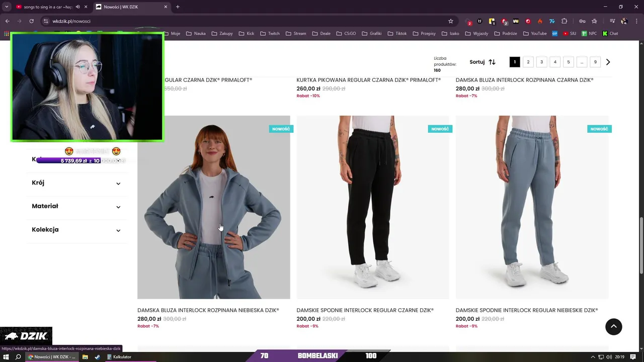
Task: Close the songs to sing YouTube tab
Action: pos(86,7)
